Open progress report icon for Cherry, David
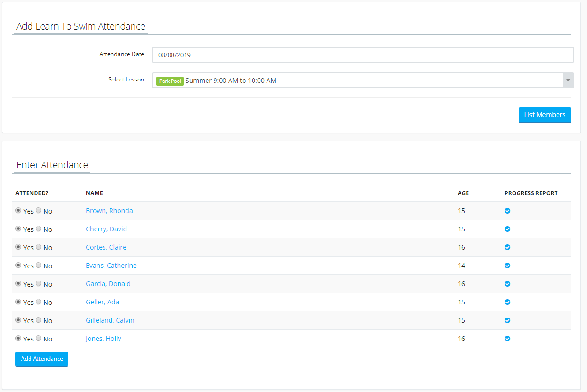 (x=507, y=229)
